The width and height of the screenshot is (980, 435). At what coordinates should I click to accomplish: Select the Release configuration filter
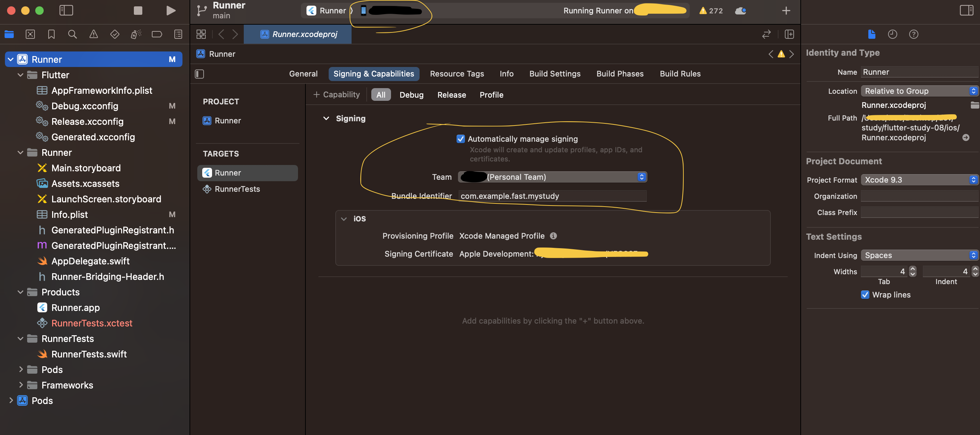(451, 95)
